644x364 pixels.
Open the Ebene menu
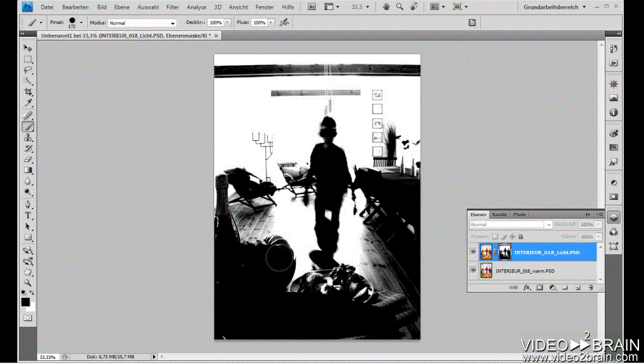pos(121,7)
